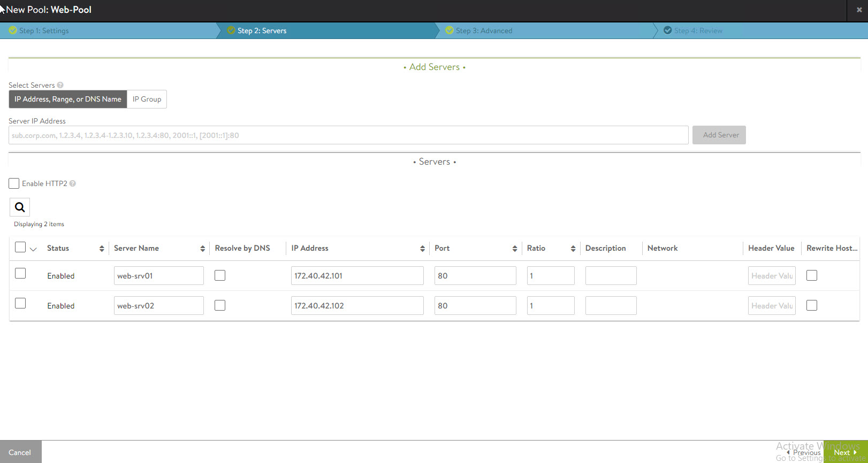Check Rewrite Host for web-srv01
Viewport: 868px width, 463px height.
[x=811, y=275]
